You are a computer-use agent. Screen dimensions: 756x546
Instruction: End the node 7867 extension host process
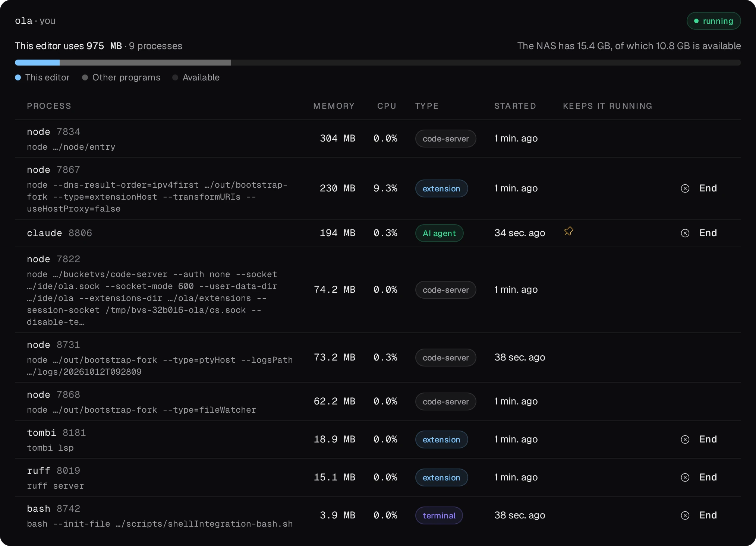tap(699, 188)
